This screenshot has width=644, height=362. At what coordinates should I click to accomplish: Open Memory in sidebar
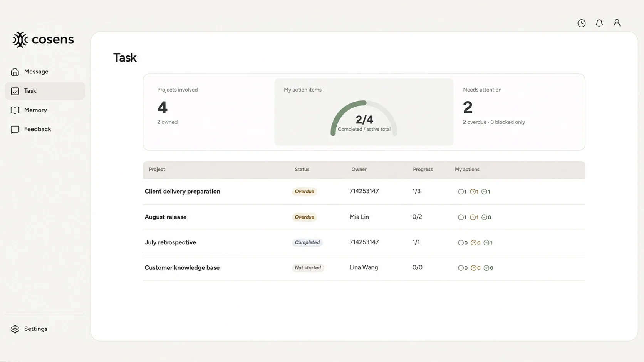pos(45,110)
